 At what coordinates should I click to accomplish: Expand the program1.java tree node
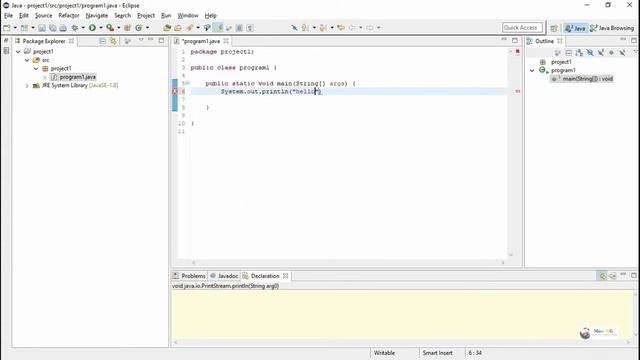pyautogui.click(x=45, y=77)
